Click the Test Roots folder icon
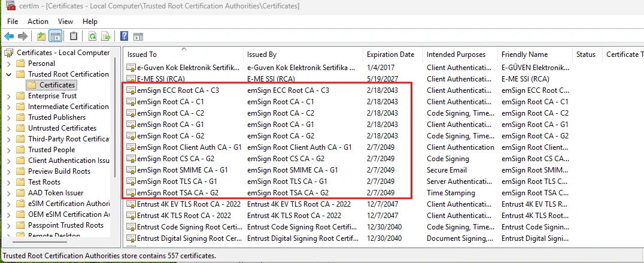The width and height of the screenshot is (644, 263). point(20,182)
